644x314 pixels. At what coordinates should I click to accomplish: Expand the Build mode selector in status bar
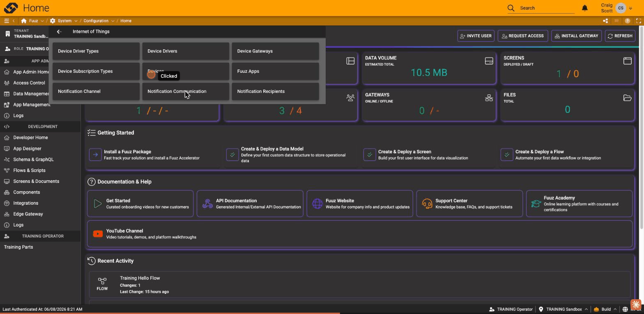615,309
